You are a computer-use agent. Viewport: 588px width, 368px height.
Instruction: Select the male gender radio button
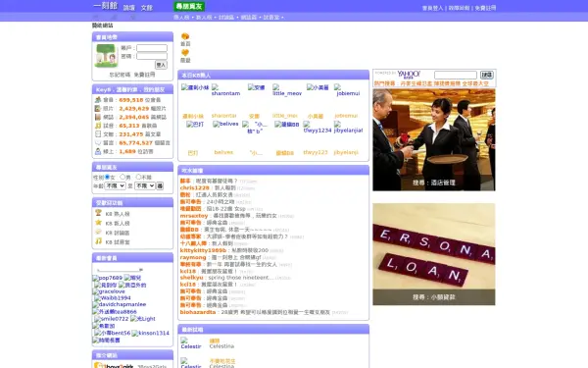pos(122,177)
